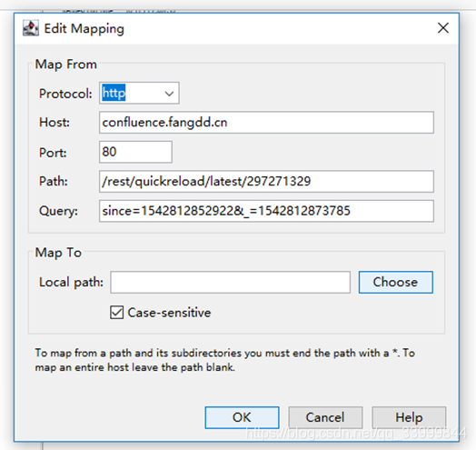This screenshot has height=450, width=476.
Task: Close the Edit Mapping dialog
Action: click(x=443, y=28)
